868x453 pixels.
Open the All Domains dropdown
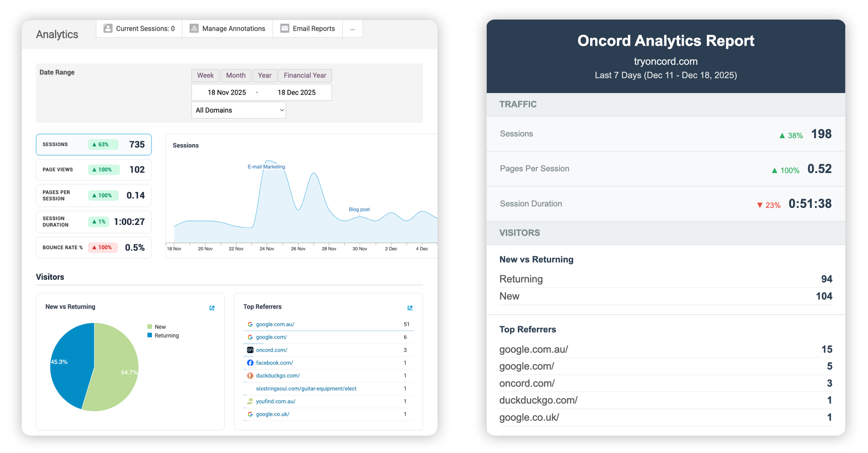click(239, 110)
